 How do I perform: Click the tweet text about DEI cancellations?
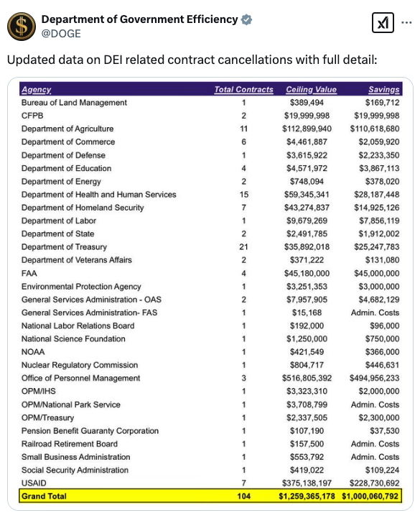pos(192,60)
